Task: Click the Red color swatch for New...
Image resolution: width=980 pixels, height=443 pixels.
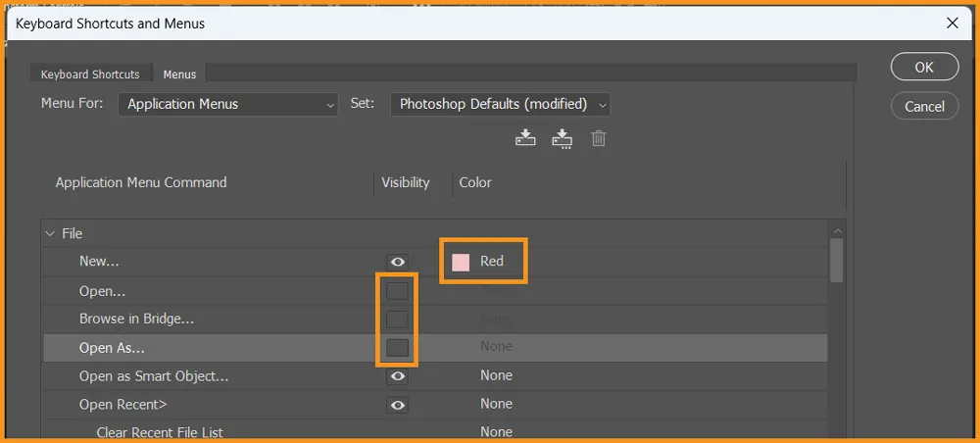Action: pyautogui.click(x=461, y=262)
